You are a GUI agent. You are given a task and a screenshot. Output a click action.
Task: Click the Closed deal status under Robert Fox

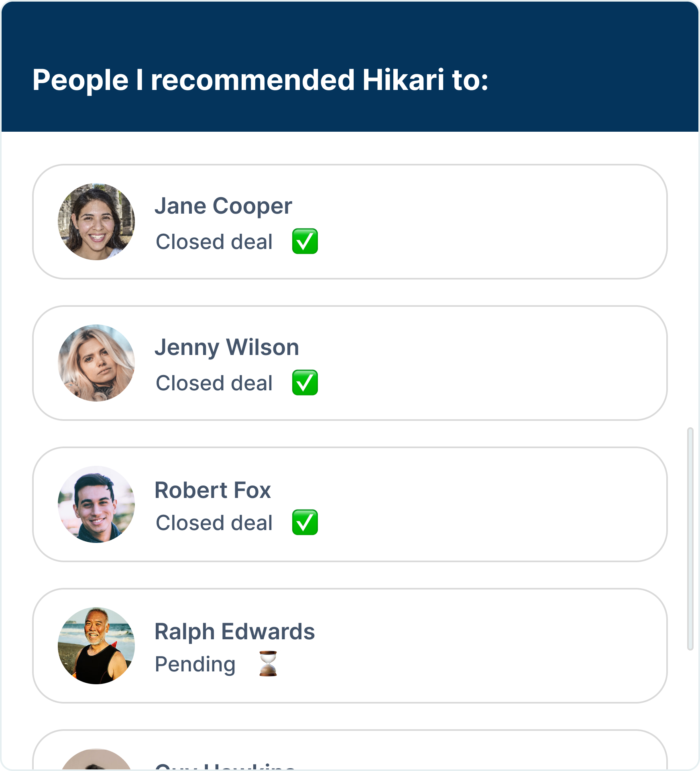(x=214, y=523)
